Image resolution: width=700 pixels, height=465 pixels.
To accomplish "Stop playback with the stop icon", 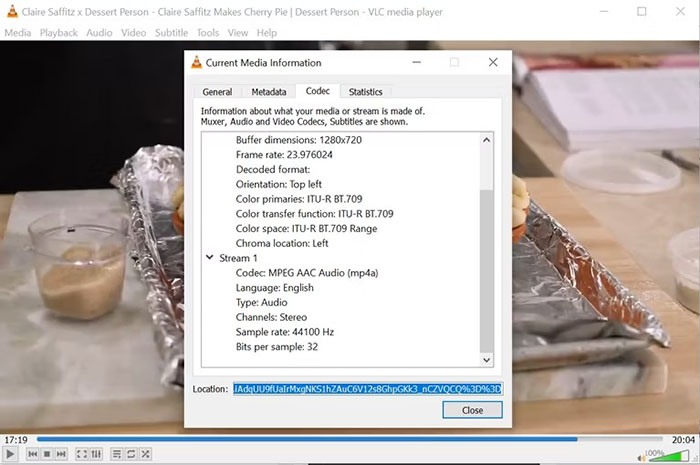I will [46, 454].
